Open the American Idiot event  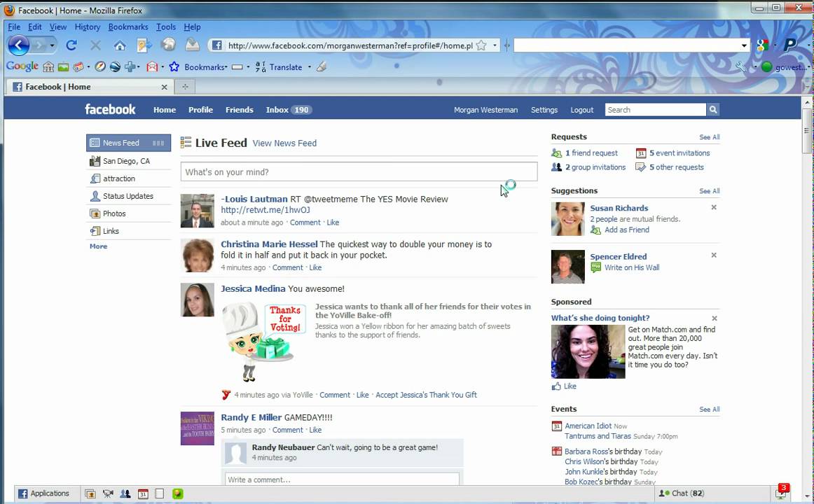point(588,426)
